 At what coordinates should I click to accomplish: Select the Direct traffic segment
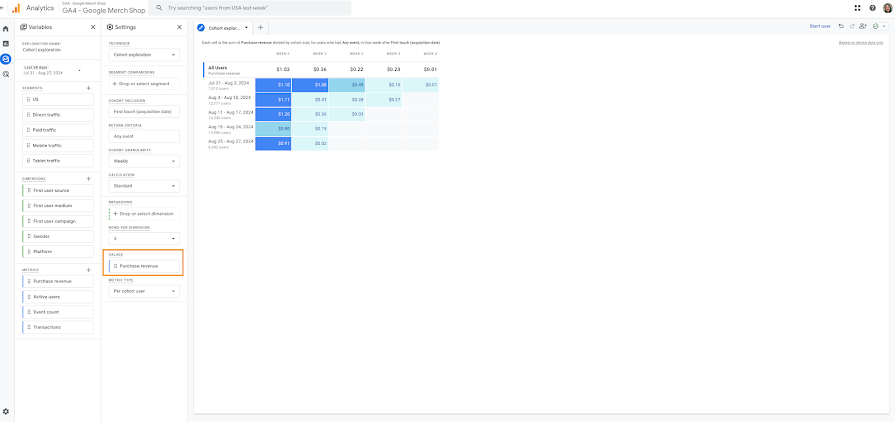[58, 115]
